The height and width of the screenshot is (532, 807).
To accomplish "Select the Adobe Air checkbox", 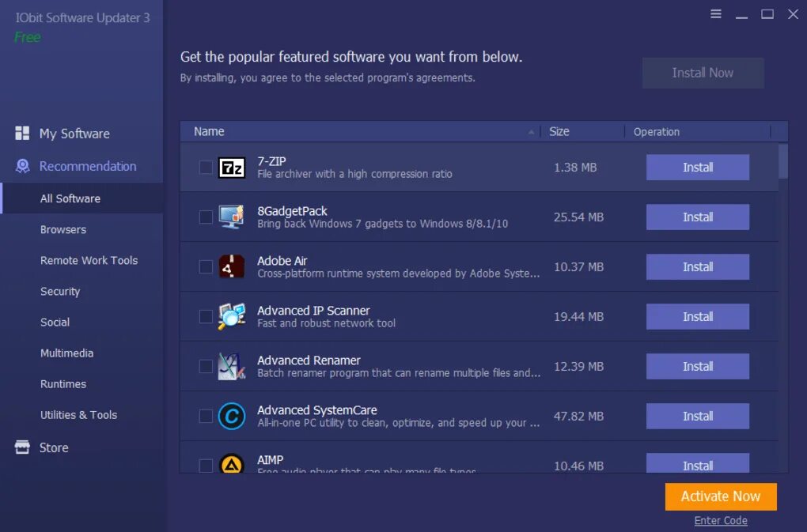I will 206,266.
